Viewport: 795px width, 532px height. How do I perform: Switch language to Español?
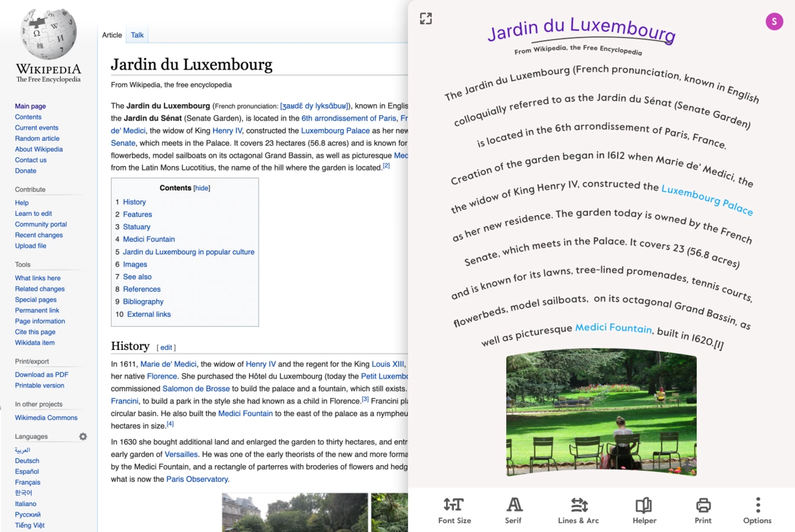(x=27, y=472)
